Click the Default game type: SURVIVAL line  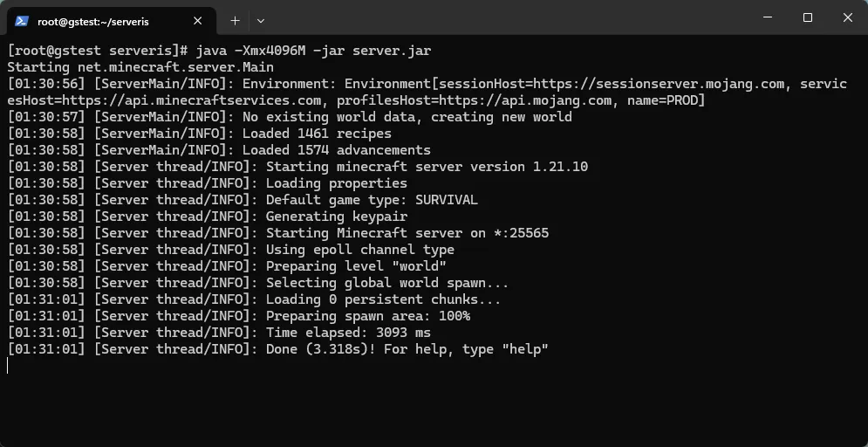[243, 200]
